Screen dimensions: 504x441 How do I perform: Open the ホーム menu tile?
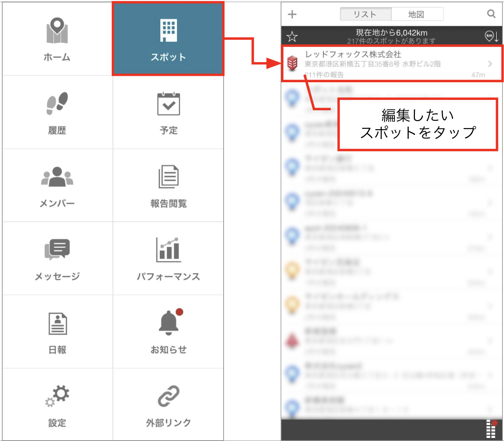pyautogui.click(x=57, y=39)
